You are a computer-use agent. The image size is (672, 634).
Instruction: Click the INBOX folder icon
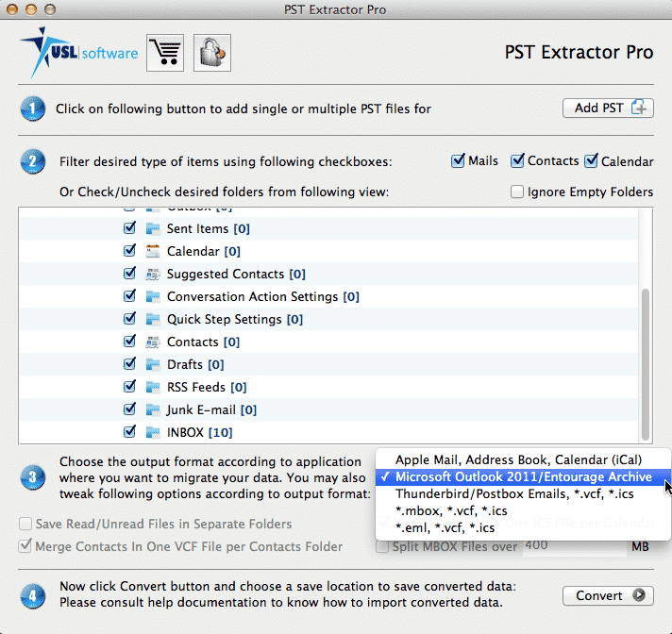[x=153, y=433]
